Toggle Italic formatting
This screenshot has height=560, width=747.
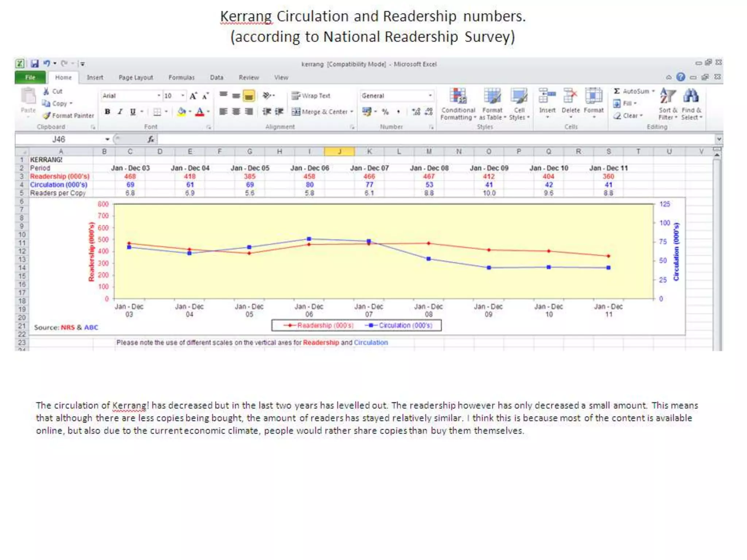(120, 112)
